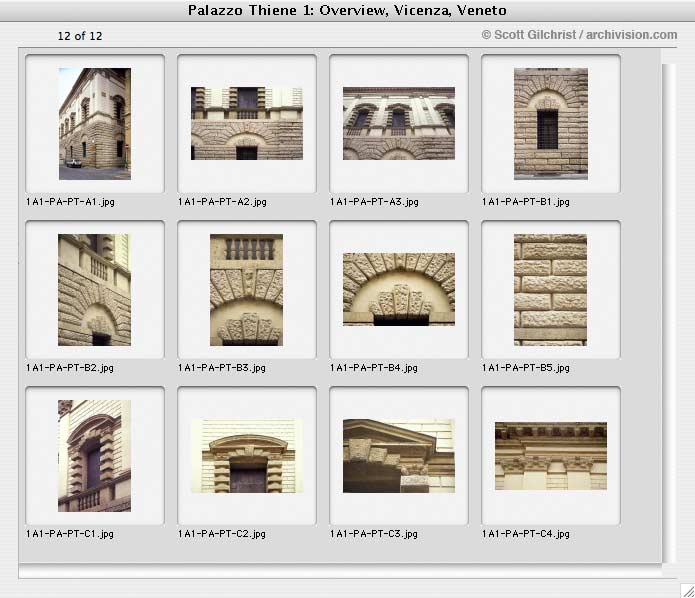Click file name label 1A1-PA-PT-C4.jpg

point(526,534)
